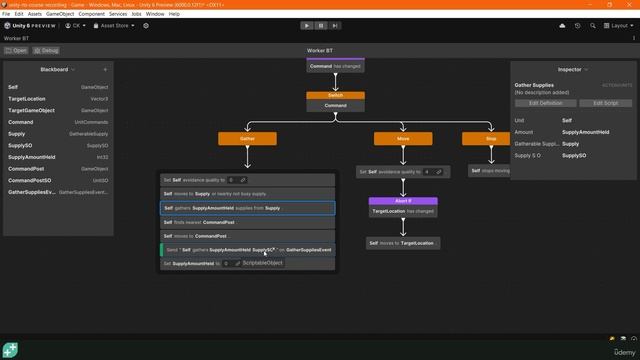Screen dimensions: 640x360
Task: Select the Command has changed start node
Action: pos(336,66)
